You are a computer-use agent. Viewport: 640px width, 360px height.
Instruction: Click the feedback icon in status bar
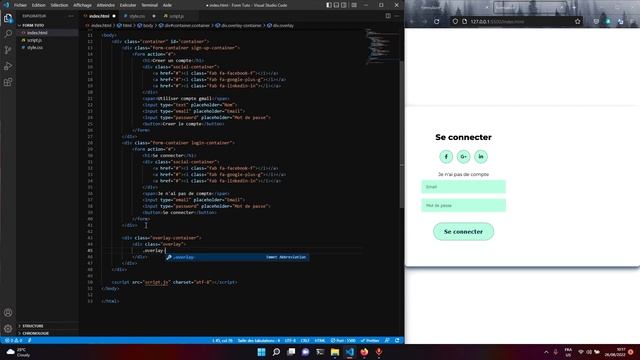tap(387, 340)
